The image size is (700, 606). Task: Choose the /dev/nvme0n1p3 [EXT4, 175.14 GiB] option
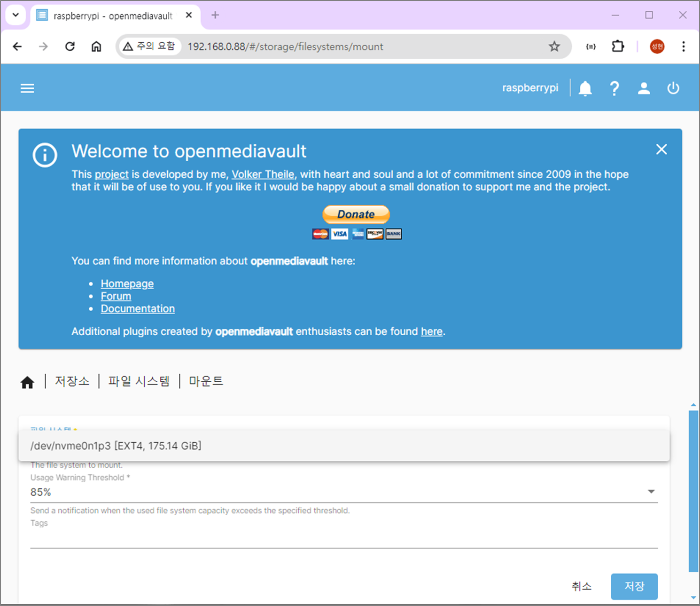click(x=344, y=446)
